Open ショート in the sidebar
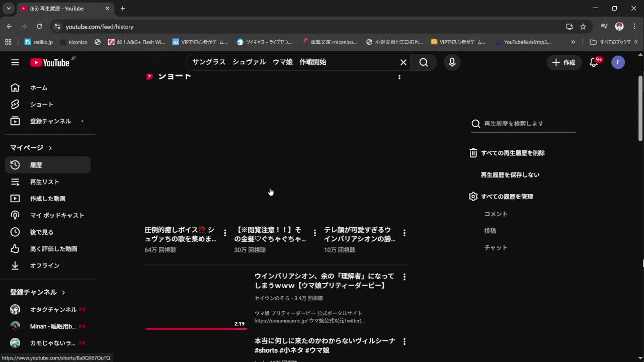Screen dimensions: 644x362 coord(48,105)
